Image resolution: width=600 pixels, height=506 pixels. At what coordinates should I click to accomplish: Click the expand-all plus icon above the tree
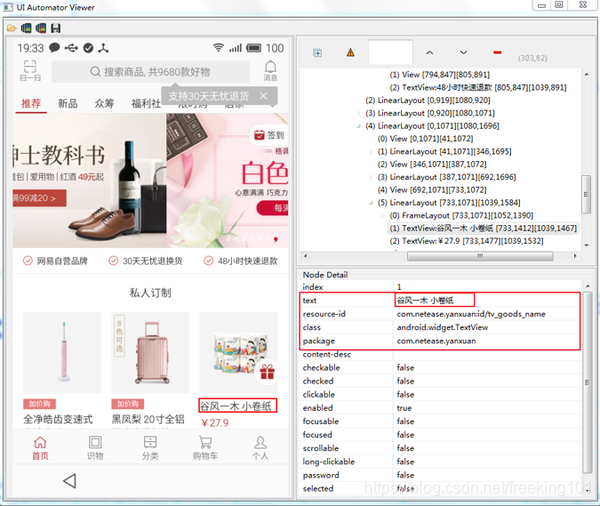317,53
